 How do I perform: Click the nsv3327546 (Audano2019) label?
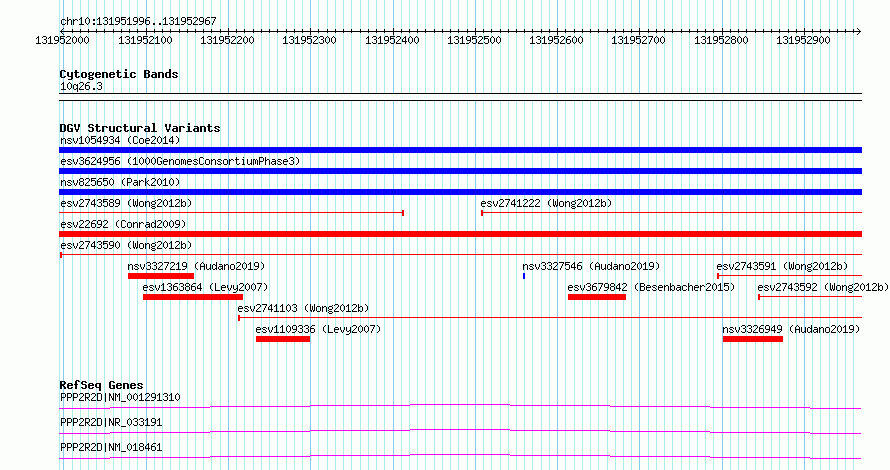(591, 266)
